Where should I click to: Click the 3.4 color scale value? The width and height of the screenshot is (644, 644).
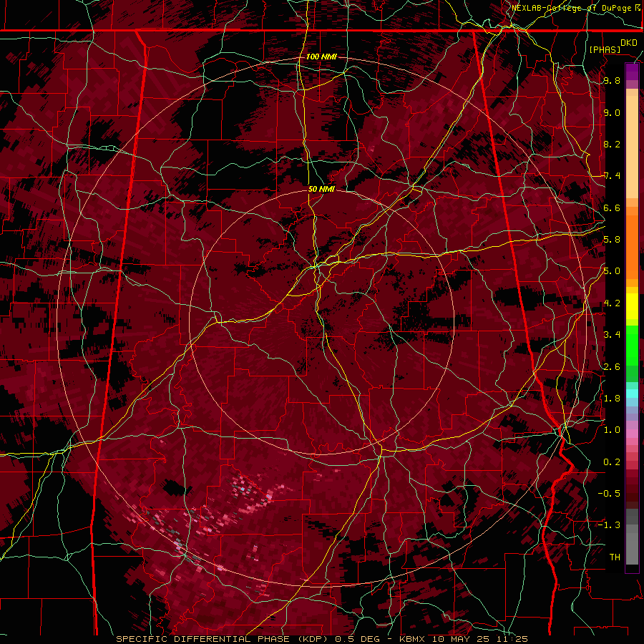(x=612, y=335)
